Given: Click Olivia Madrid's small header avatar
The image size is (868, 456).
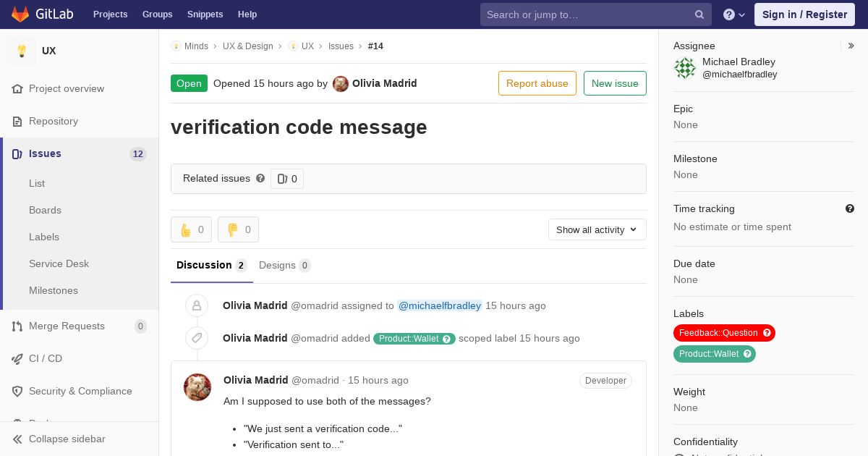Looking at the screenshot, I should 341,84.
